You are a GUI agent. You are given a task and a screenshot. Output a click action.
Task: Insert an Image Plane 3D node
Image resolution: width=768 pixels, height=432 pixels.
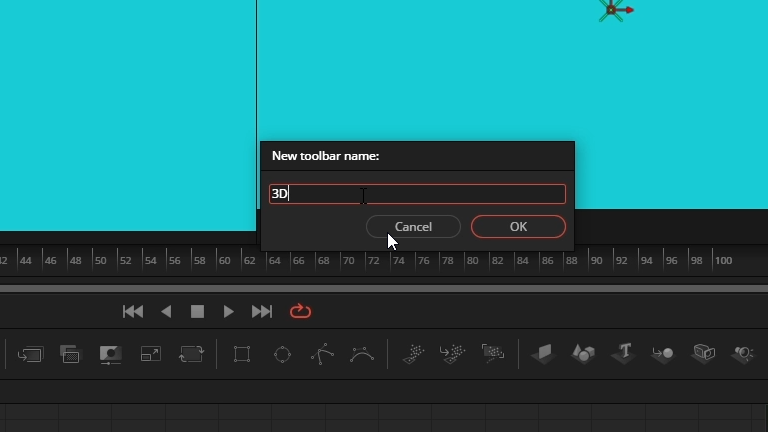(x=543, y=354)
